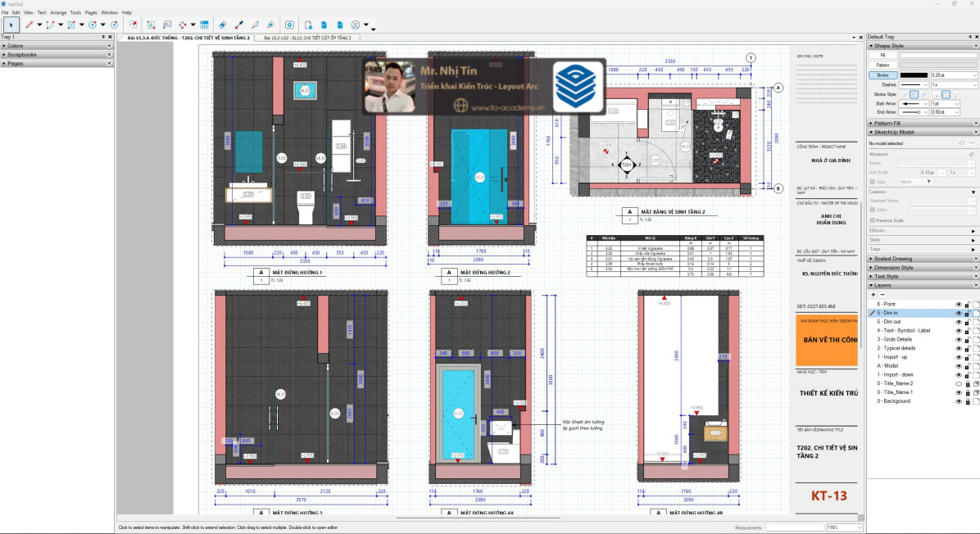The width and height of the screenshot is (980, 534).
Task: Click the white fill color swatch
Action: (x=938, y=56)
